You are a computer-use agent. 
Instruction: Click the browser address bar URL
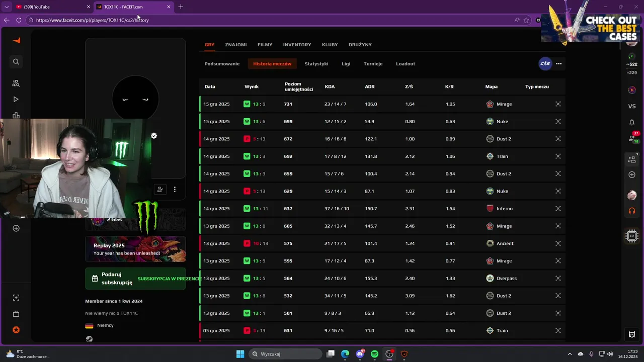tap(93, 20)
